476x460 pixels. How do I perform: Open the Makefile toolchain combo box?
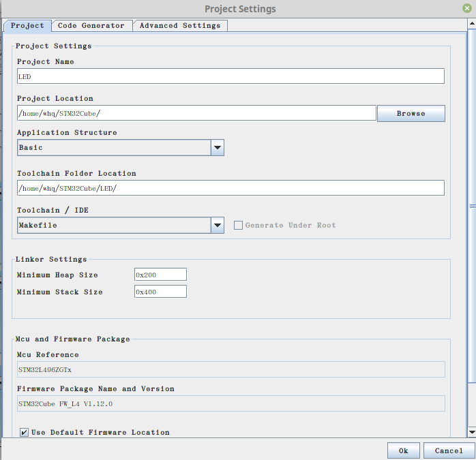113,226
